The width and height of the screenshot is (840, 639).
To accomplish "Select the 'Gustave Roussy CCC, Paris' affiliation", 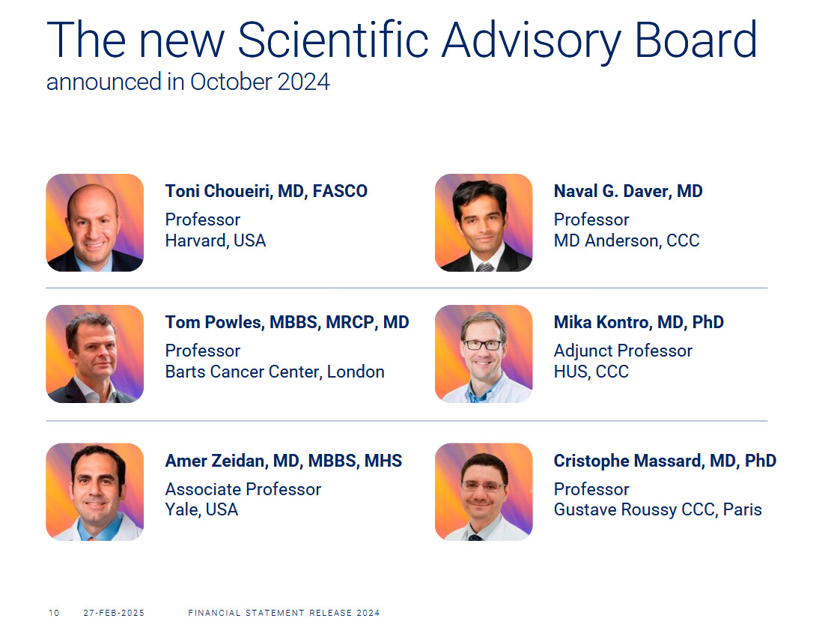I will tap(657, 509).
